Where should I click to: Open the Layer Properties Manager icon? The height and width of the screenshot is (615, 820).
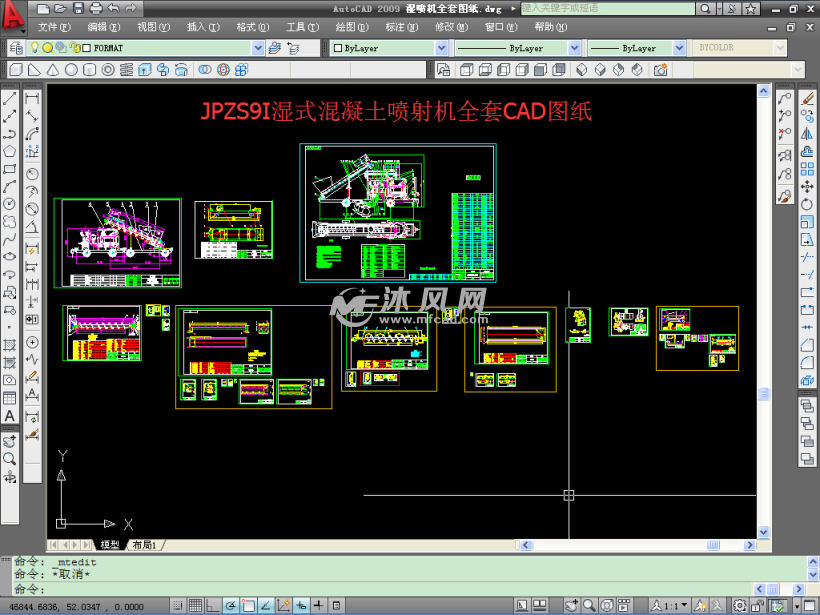pos(16,47)
